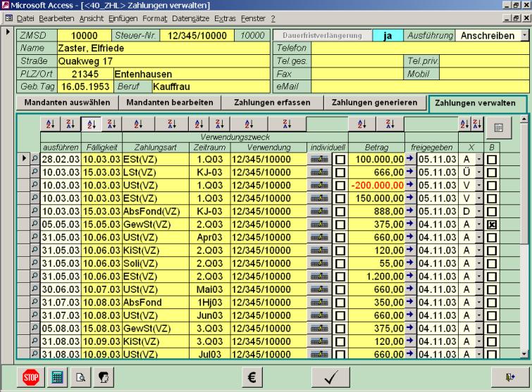Uncheck the B checkbox on GewSt(VZ) 2.Q03 row
The width and height of the screenshot is (532, 392).
pyautogui.click(x=490, y=224)
